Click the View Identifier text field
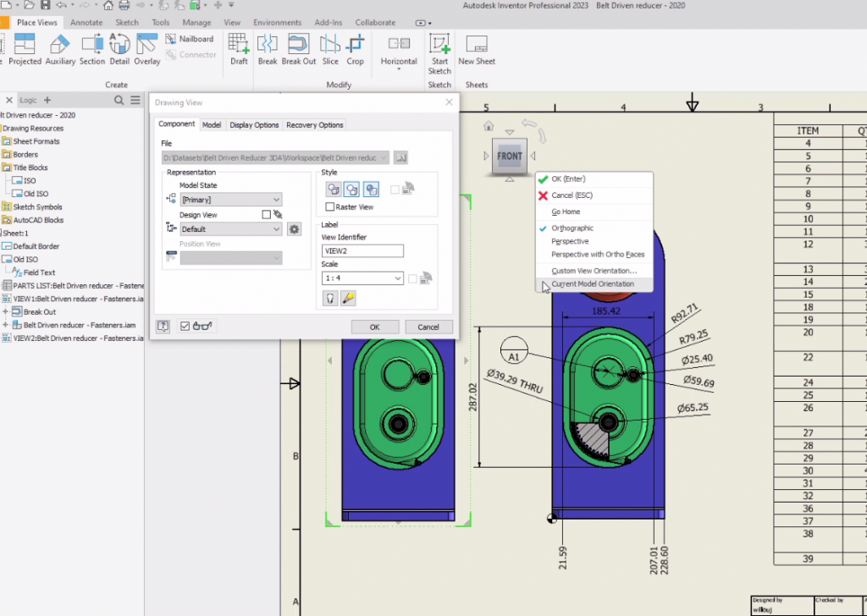The image size is (867, 616). (x=362, y=251)
